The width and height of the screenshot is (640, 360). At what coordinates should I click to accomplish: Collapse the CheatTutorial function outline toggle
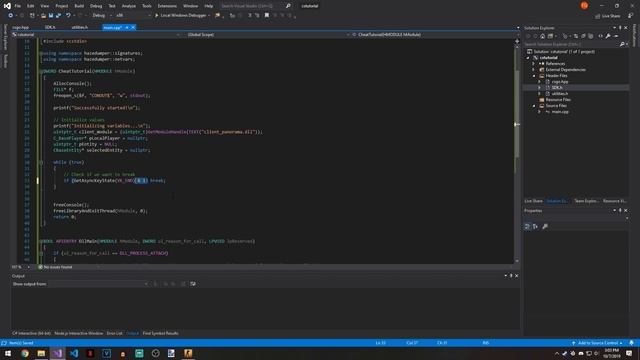(x=41, y=71)
